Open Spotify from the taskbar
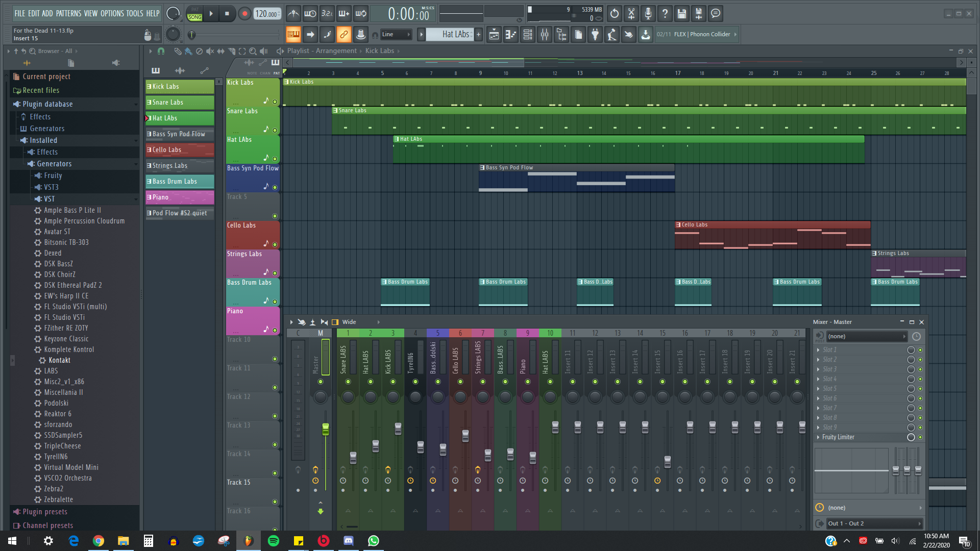 pyautogui.click(x=274, y=541)
